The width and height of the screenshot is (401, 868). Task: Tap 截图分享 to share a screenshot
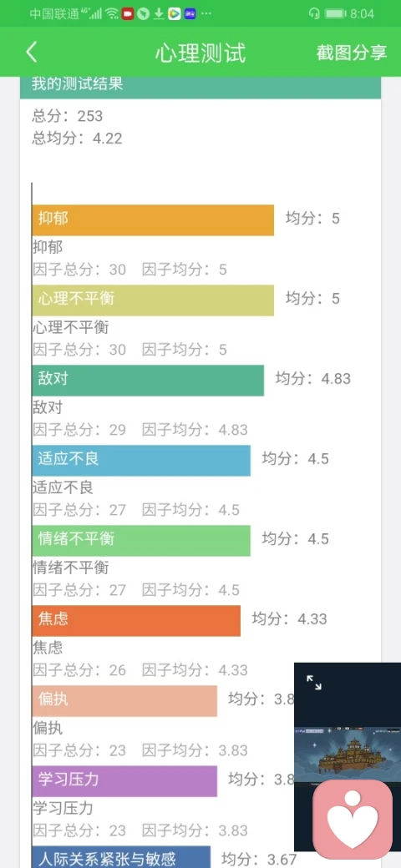(x=351, y=53)
